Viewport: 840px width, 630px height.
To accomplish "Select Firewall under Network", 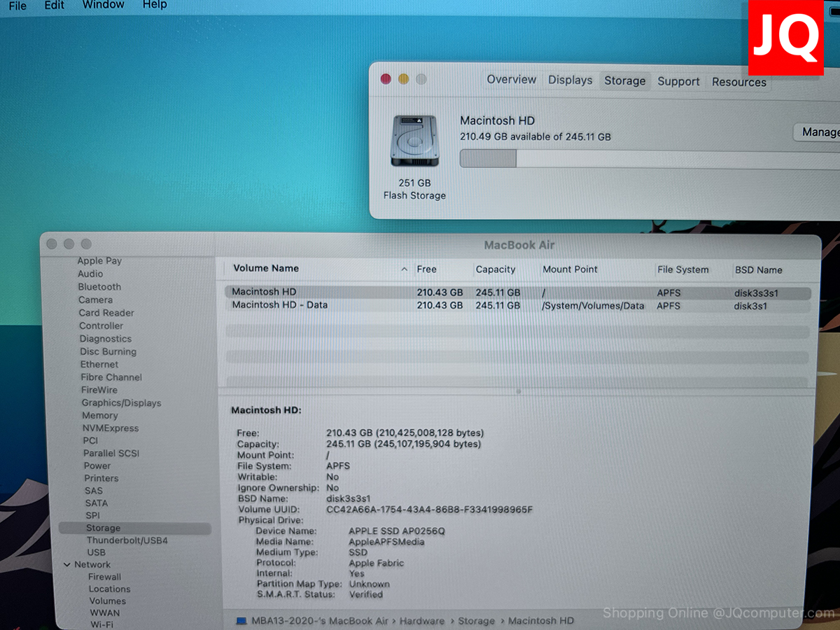I will point(104,577).
